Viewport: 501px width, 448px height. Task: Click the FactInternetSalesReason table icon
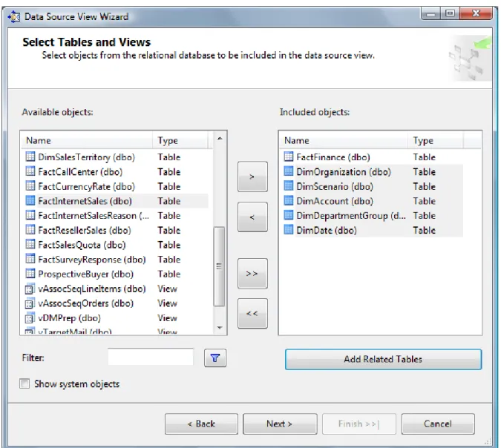pos(30,215)
